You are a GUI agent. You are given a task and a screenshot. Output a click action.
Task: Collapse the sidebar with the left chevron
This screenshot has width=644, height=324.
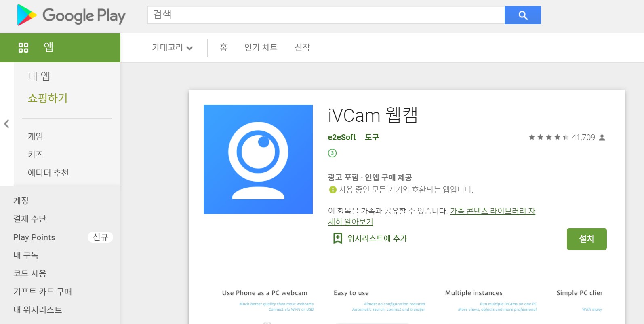point(6,124)
